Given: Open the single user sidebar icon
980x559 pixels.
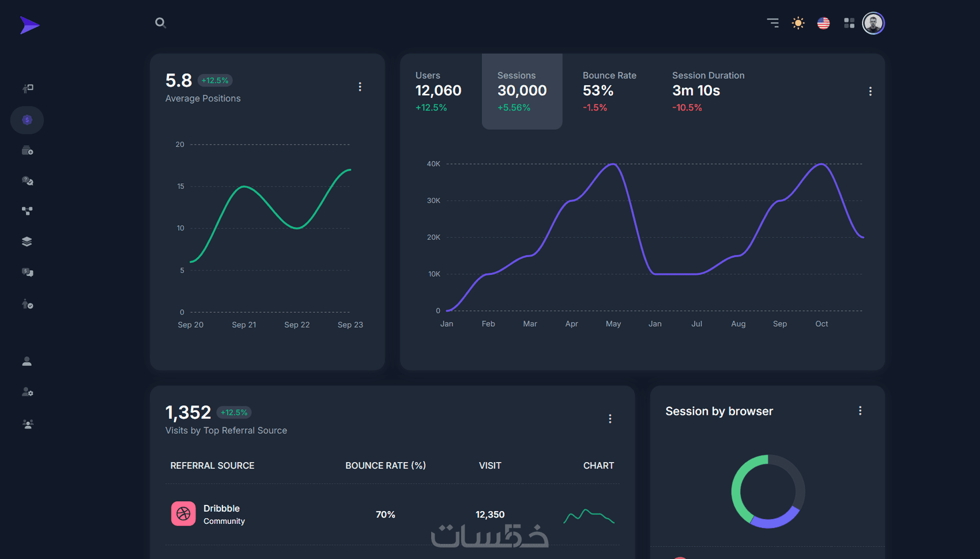Looking at the screenshot, I should 27,361.
